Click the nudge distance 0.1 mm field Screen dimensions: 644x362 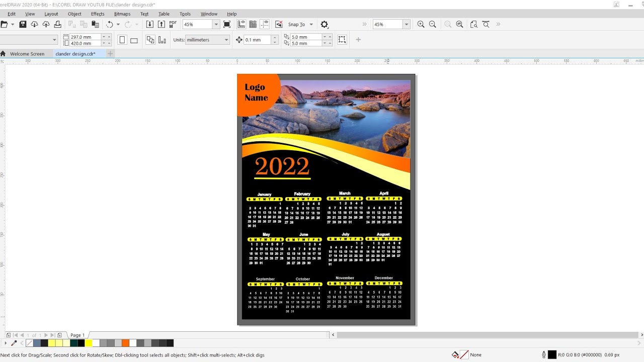(x=258, y=40)
